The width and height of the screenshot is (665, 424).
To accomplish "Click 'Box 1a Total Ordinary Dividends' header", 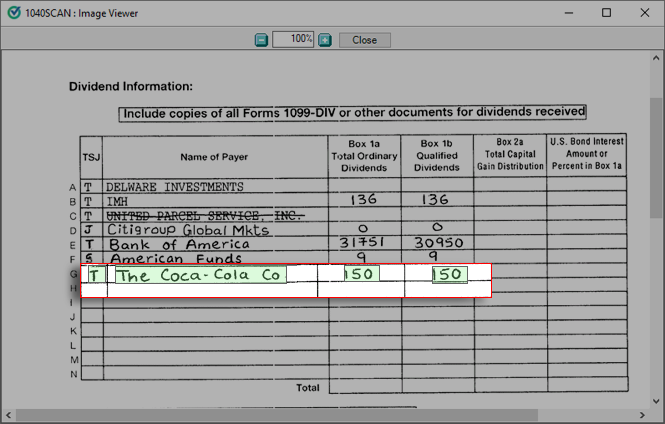I will click(x=364, y=156).
